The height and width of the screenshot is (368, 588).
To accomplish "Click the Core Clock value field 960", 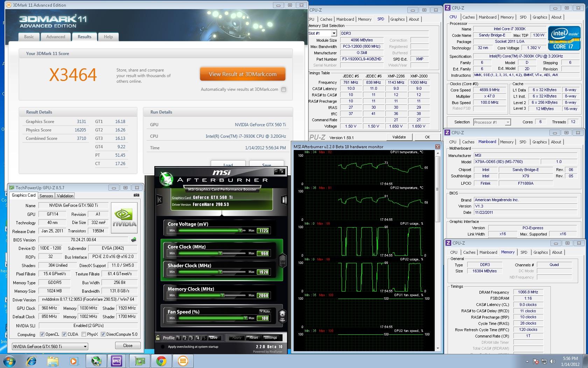I will (x=263, y=253).
